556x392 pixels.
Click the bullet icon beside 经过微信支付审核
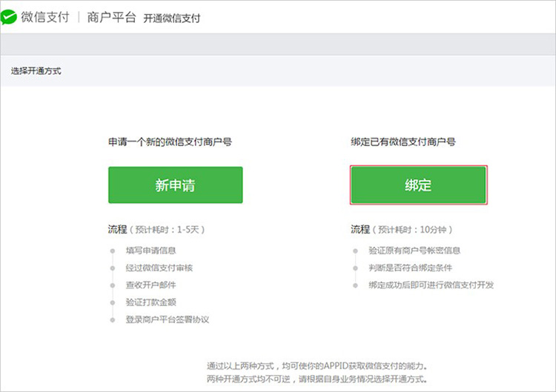(113, 268)
